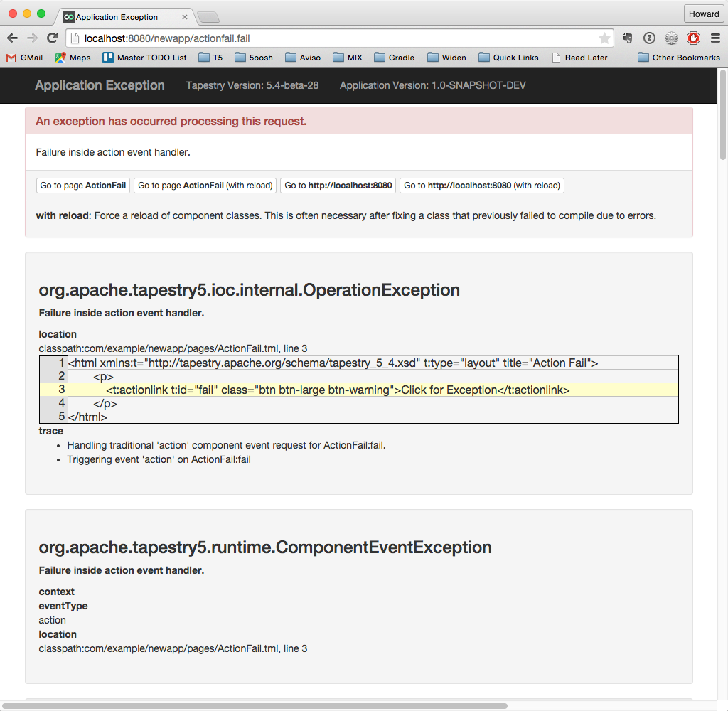Expand the Quick Links bookmarks folder
The image size is (728, 711).
tap(508, 58)
